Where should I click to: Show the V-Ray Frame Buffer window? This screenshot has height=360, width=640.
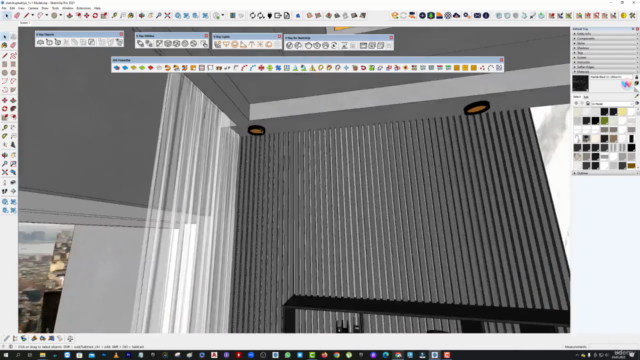point(363,46)
